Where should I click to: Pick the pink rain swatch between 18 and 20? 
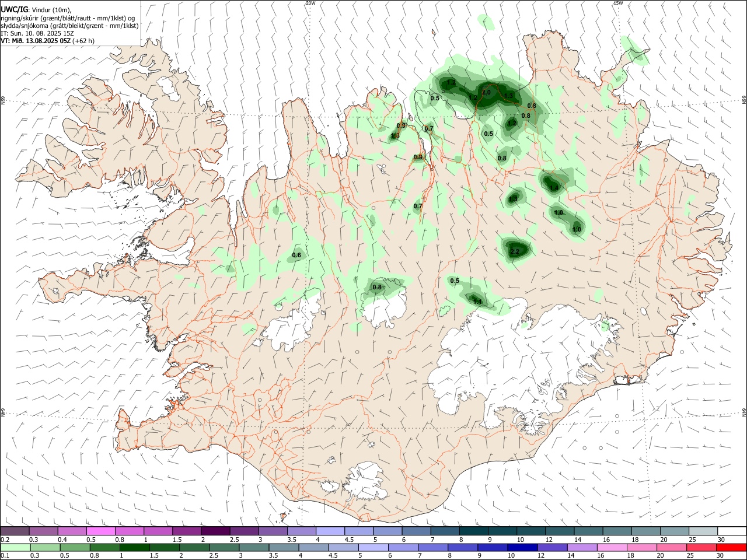pyautogui.click(x=641, y=547)
